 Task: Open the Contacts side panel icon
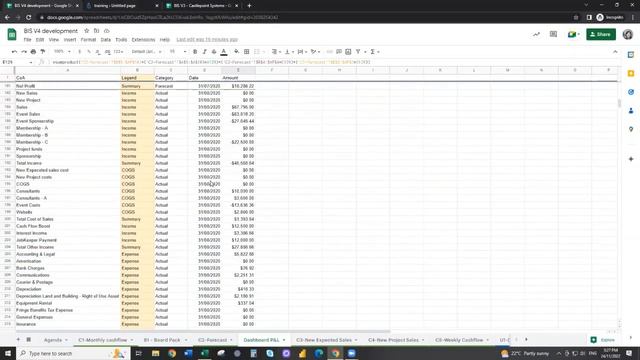pos(631,111)
